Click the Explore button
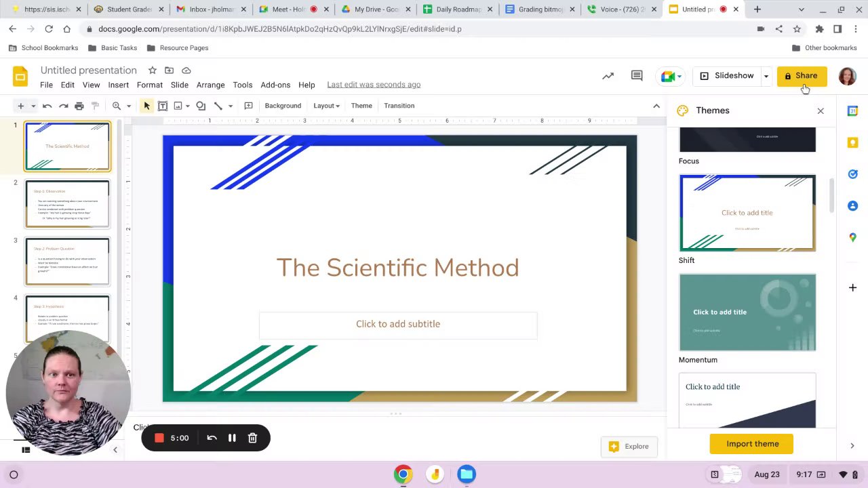The width and height of the screenshot is (868, 488). [629, 446]
